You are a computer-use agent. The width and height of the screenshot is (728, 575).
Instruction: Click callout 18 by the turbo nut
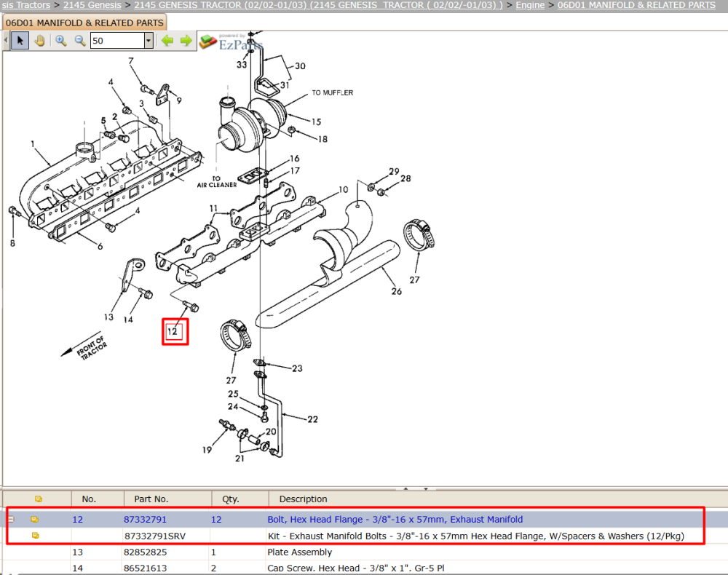(323, 139)
